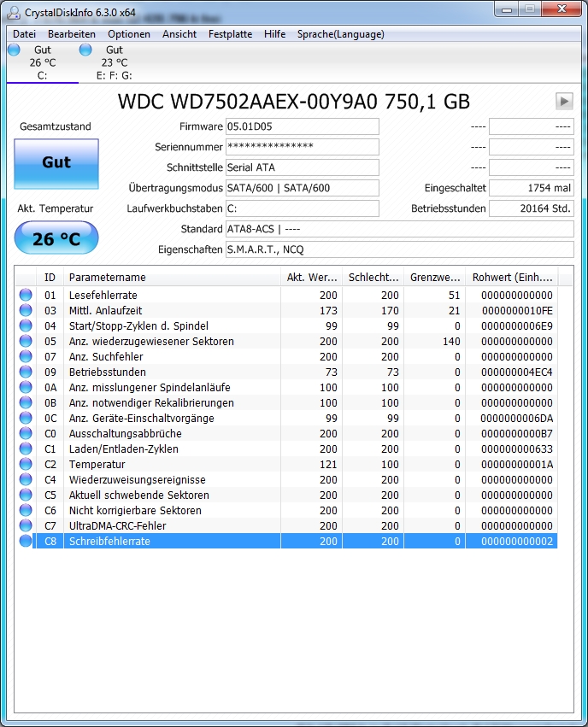The width and height of the screenshot is (588, 727).
Task: Open the Sprache(Language) menu
Action: 341,34
